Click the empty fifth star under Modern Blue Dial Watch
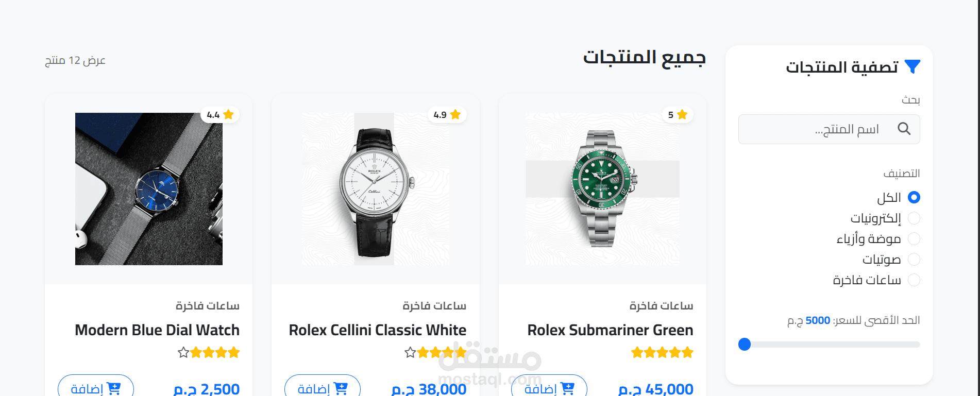This screenshot has width=980, height=396. pos(183,353)
